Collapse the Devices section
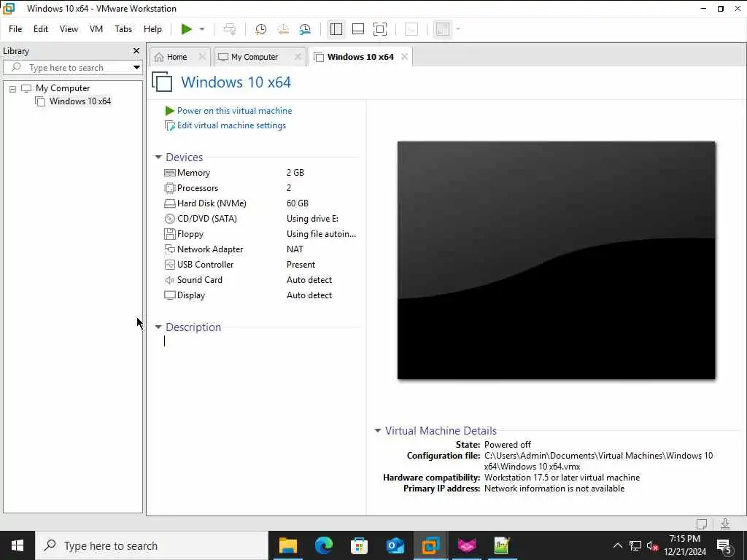Image resolution: width=747 pixels, height=560 pixels. pos(158,157)
